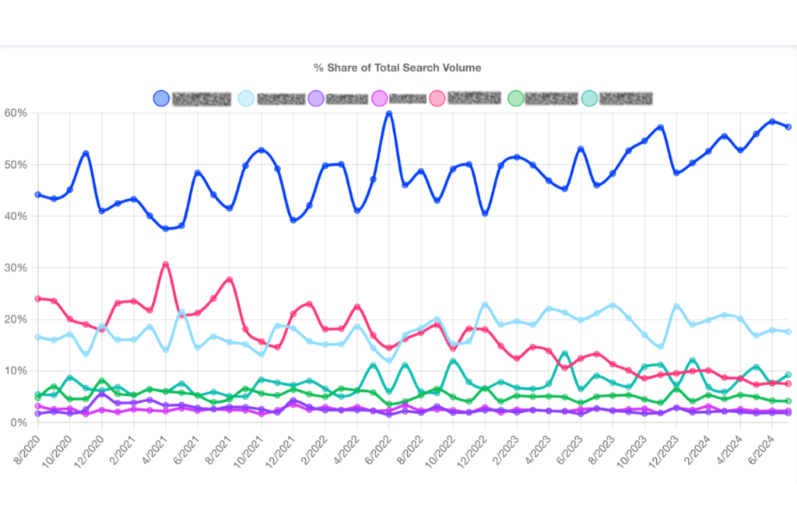The width and height of the screenshot is (797, 532).
Task: Click the blurred label beside the teal legend circle
Action: pos(625,98)
